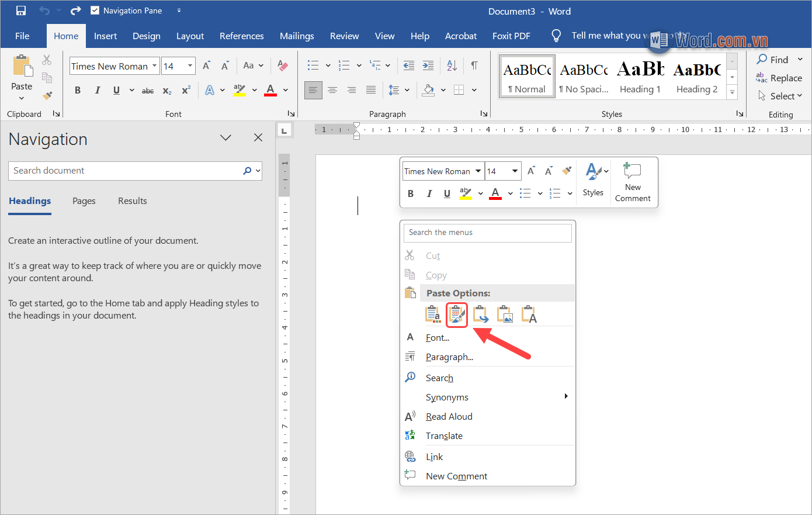Switch to Pages tab in Navigation

tap(84, 201)
